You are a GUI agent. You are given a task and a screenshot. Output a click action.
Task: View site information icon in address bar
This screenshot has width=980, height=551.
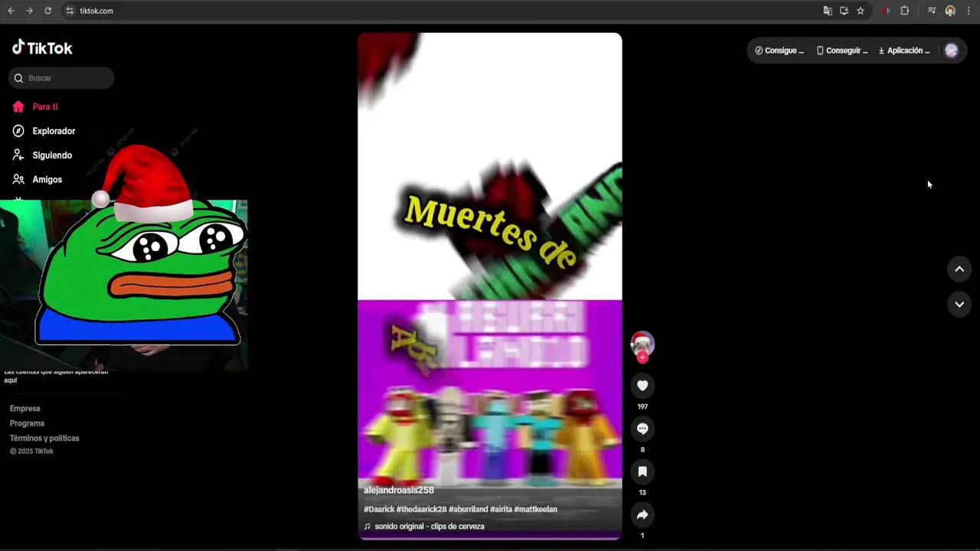click(70, 11)
